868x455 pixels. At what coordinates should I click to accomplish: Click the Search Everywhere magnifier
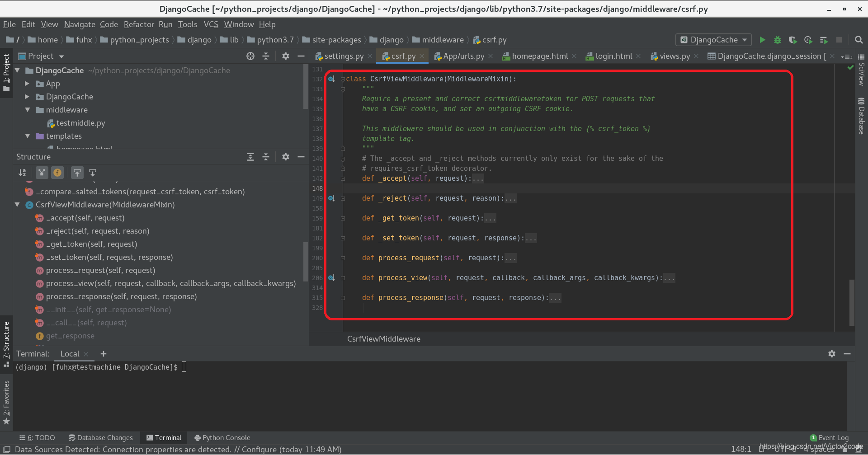(859, 40)
